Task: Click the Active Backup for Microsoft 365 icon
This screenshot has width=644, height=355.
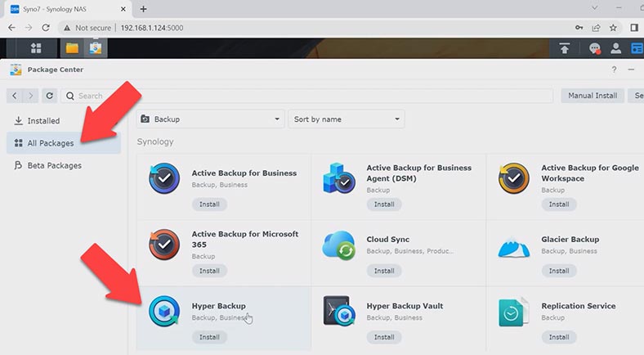Action: tap(164, 245)
